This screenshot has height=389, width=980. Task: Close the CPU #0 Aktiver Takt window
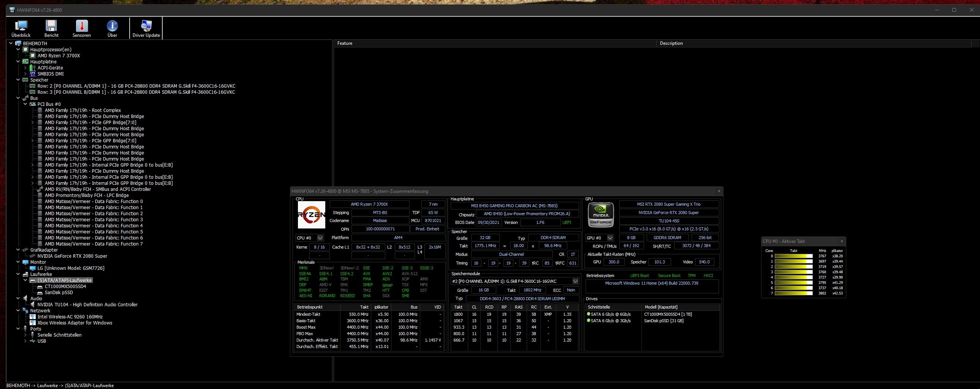click(x=842, y=241)
